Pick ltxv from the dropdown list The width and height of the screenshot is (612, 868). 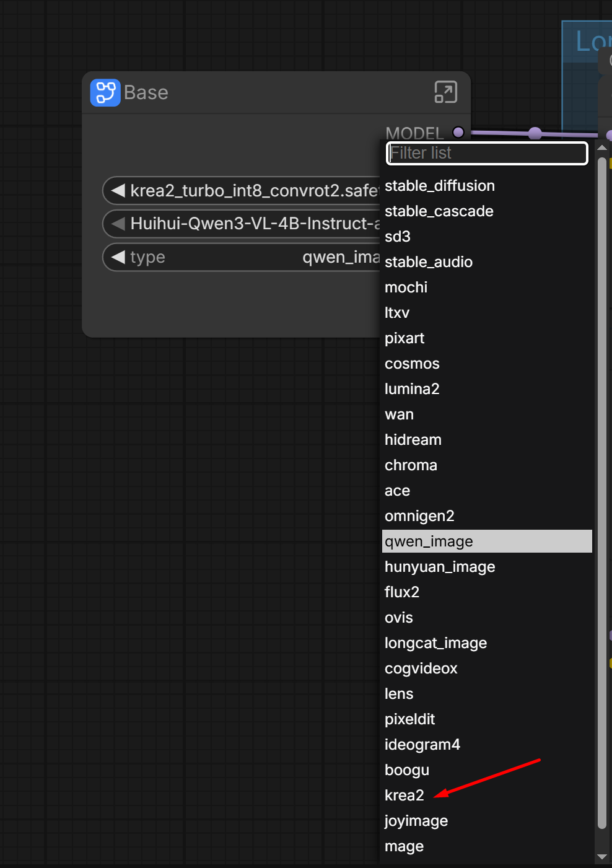pyautogui.click(x=487, y=313)
